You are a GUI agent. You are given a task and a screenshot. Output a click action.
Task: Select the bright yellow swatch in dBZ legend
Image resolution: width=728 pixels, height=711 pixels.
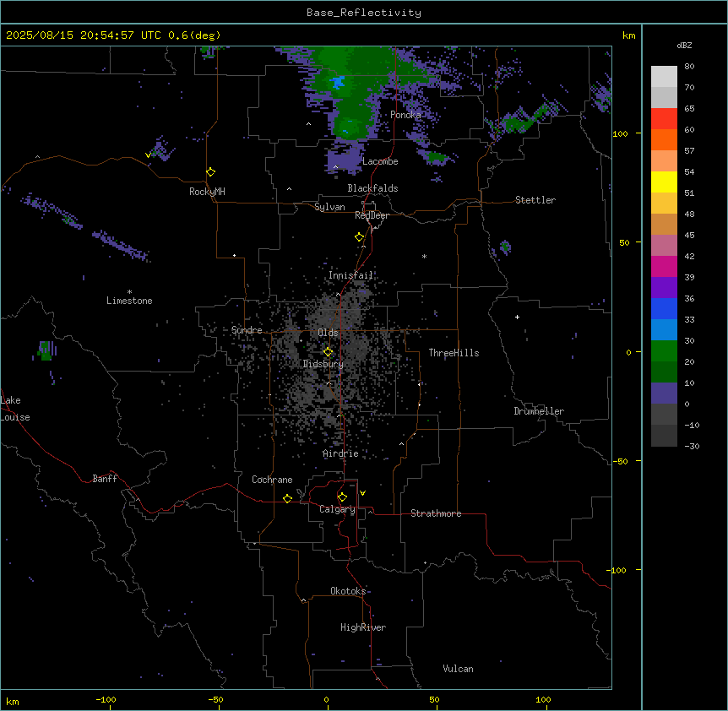pyautogui.click(x=664, y=182)
